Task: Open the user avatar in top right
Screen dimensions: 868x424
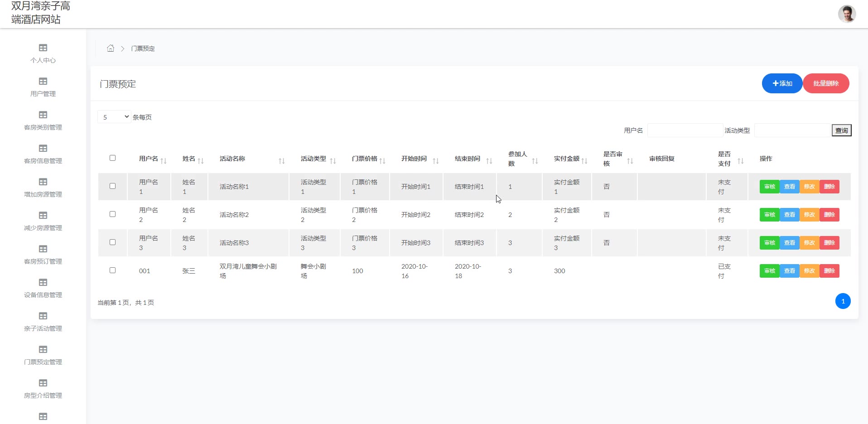Action: click(846, 14)
